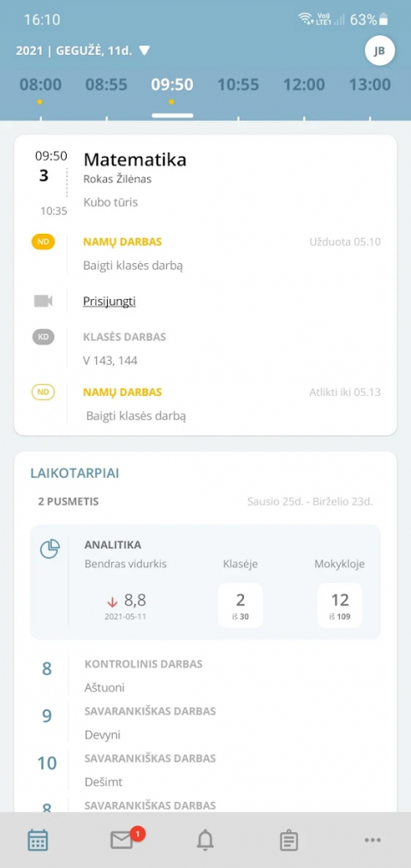Open the JB profile avatar
This screenshot has height=868, width=411.
(379, 51)
